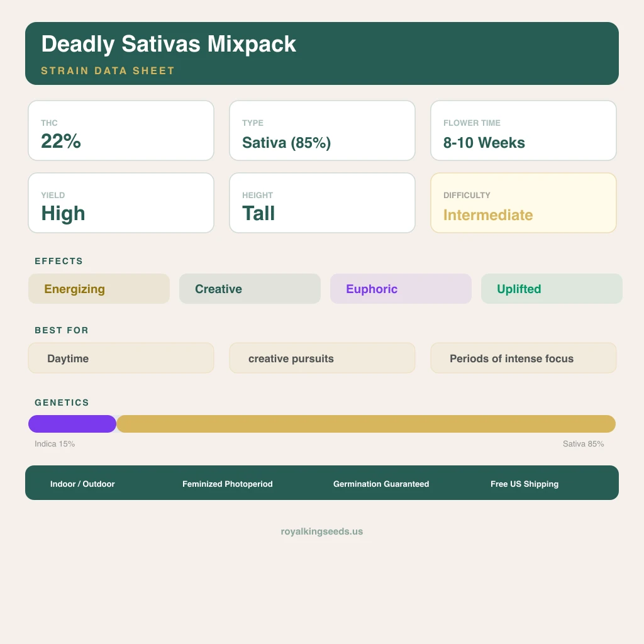Choose the Daytime best-for chip
Viewport: 644px width, 644px height.
(x=121, y=358)
